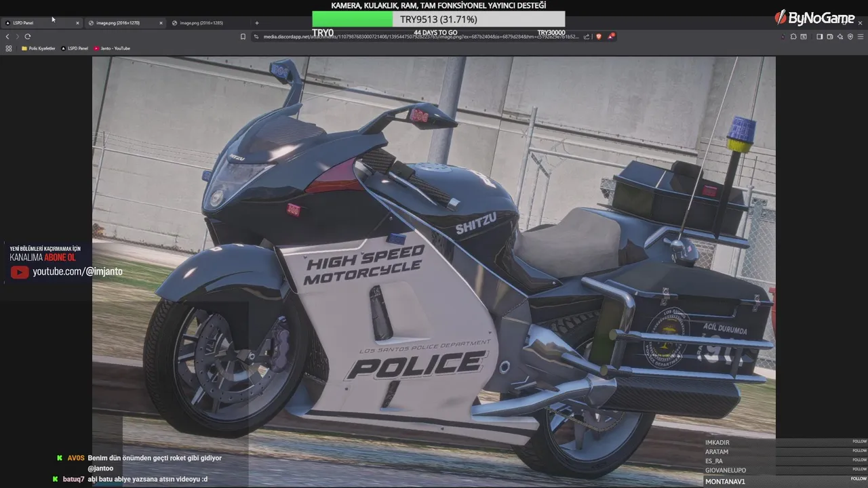The image size is (868, 488).
Task: Reload the page with the refresh icon
Action: [x=28, y=37]
